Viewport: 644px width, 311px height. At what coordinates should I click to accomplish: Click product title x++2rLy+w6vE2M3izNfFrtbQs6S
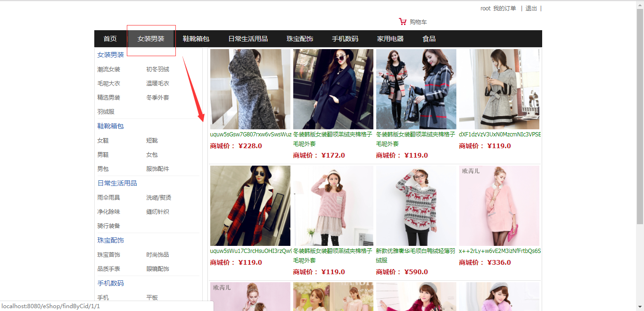click(x=500, y=251)
